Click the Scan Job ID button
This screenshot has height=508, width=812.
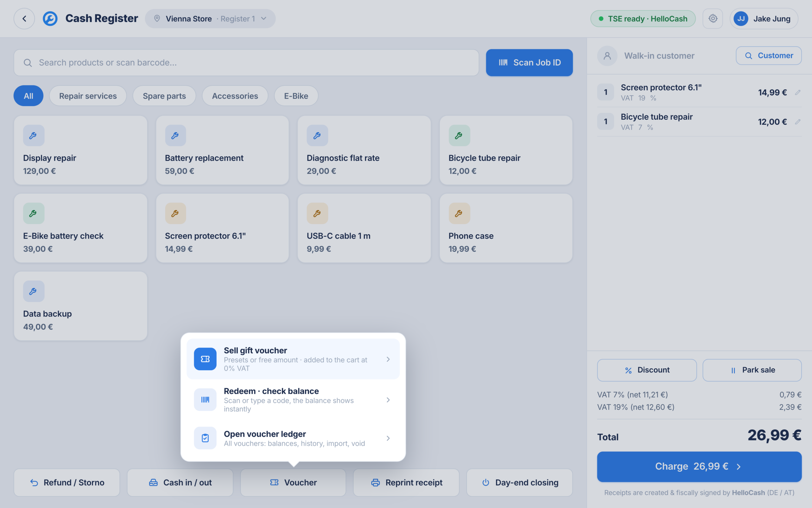click(x=529, y=63)
